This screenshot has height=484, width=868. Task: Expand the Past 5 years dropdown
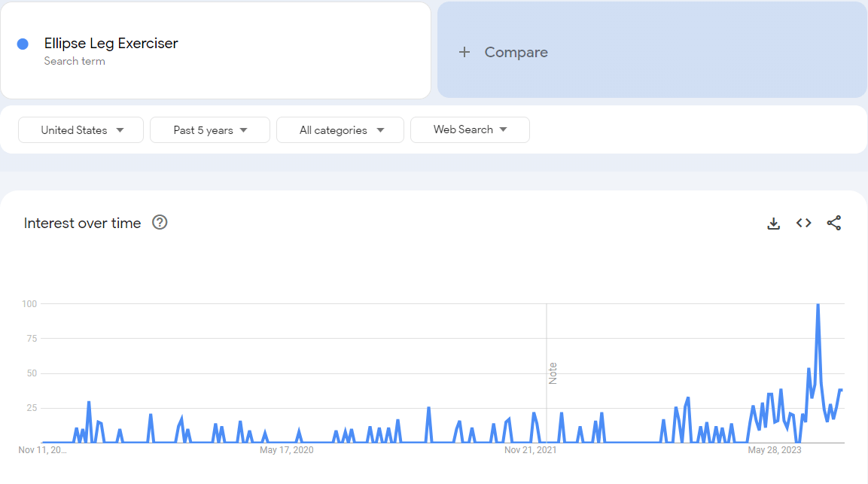210,130
